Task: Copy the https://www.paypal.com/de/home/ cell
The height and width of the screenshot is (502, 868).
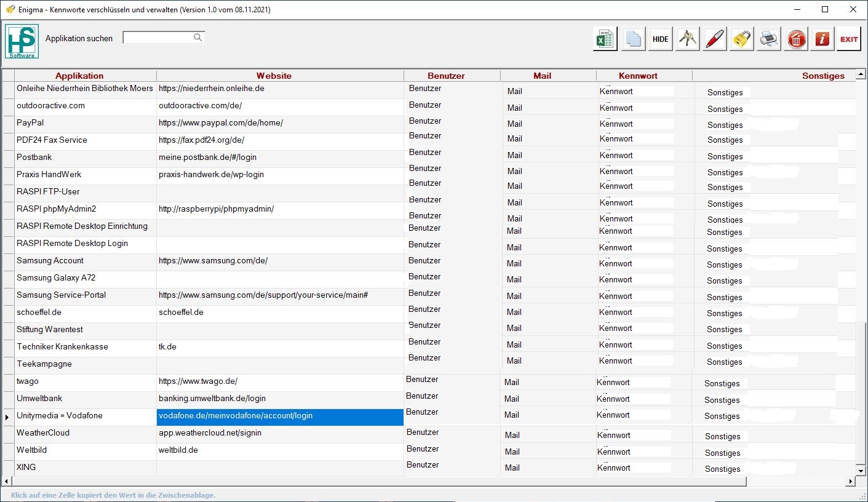Action: (x=280, y=124)
